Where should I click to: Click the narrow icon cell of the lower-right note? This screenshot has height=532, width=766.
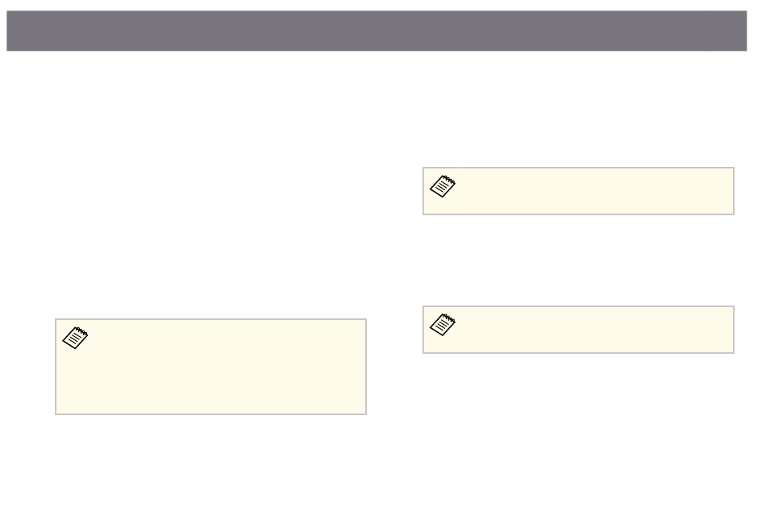point(443,330)
